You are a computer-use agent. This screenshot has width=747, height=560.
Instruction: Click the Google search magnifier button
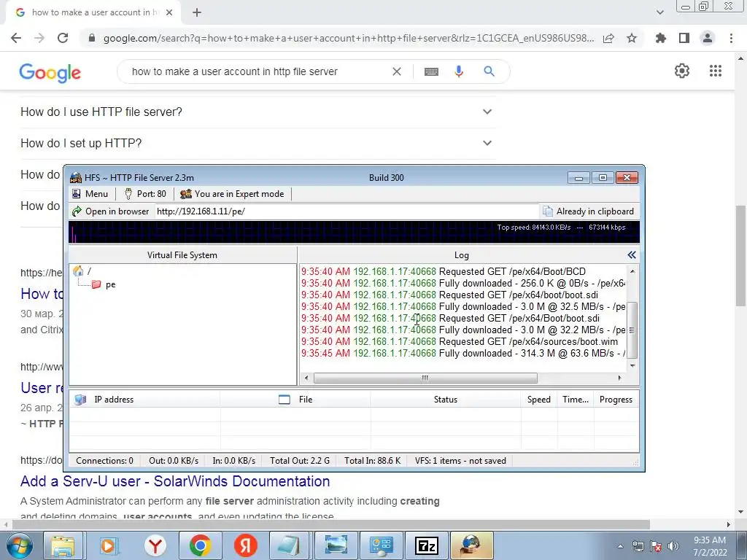pos(489,71)
